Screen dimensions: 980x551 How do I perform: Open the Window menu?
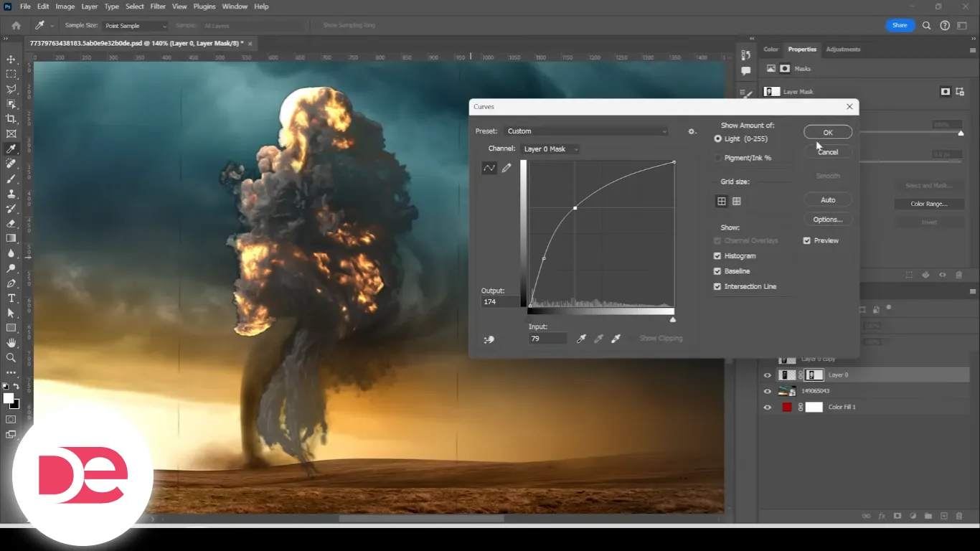[x=235, y=6]
